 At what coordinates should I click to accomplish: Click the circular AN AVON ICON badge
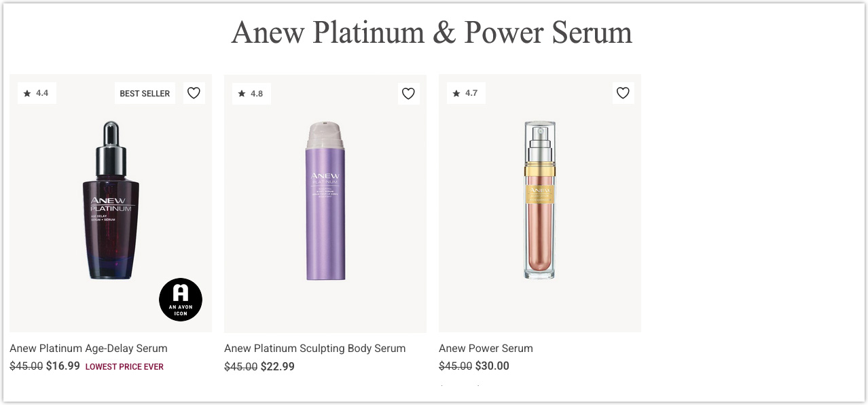pos(181,299)
